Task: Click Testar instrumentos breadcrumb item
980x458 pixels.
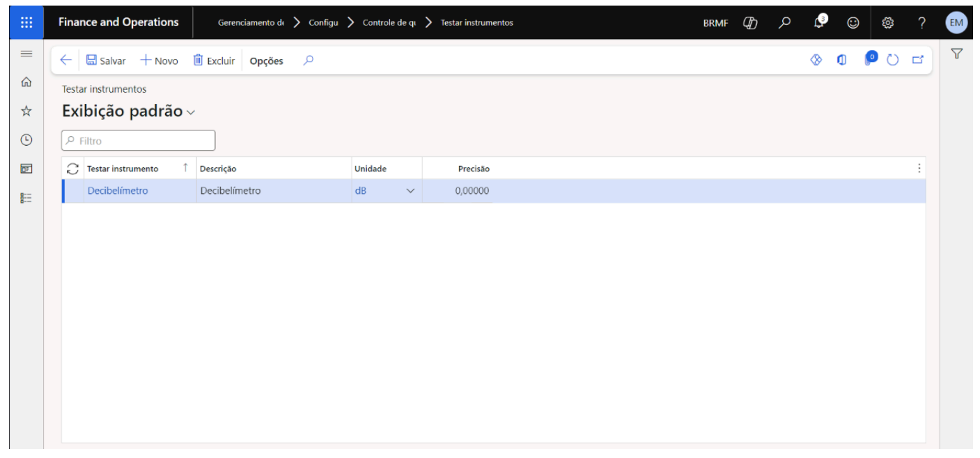Action: (x=476, y=22)
